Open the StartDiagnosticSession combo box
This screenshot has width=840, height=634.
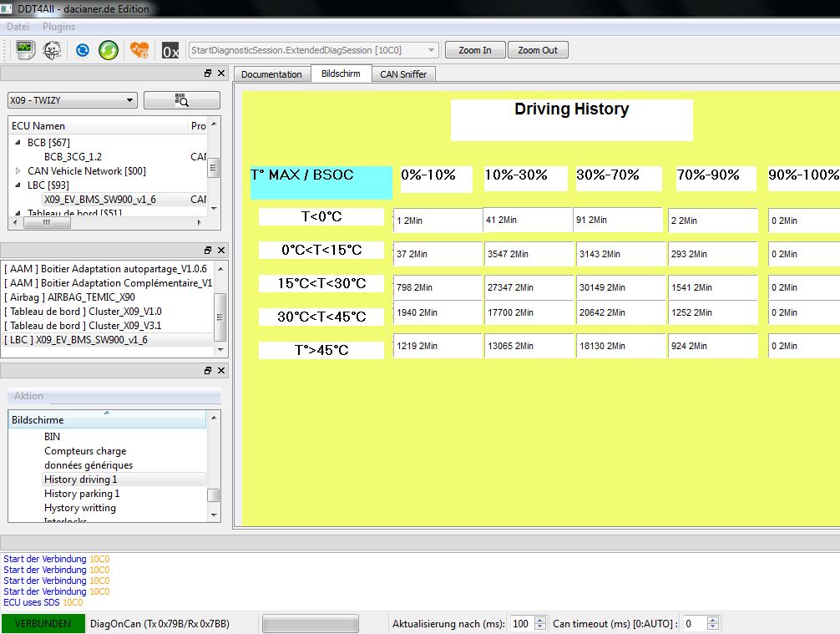313,50
